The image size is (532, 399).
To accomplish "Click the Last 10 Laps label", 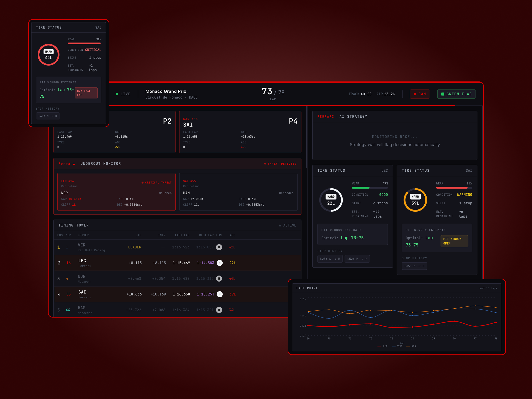I will point(487,288).
